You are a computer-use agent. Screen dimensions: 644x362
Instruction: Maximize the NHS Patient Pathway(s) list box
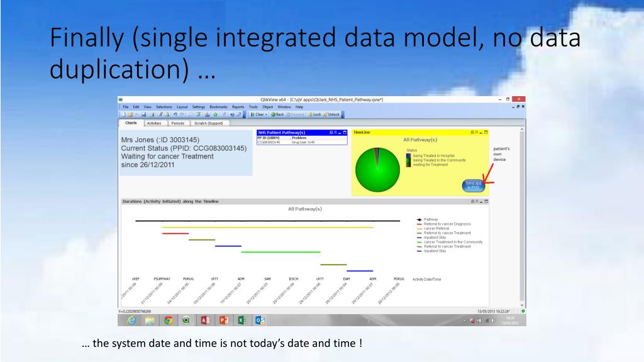[x=345, y=133]
